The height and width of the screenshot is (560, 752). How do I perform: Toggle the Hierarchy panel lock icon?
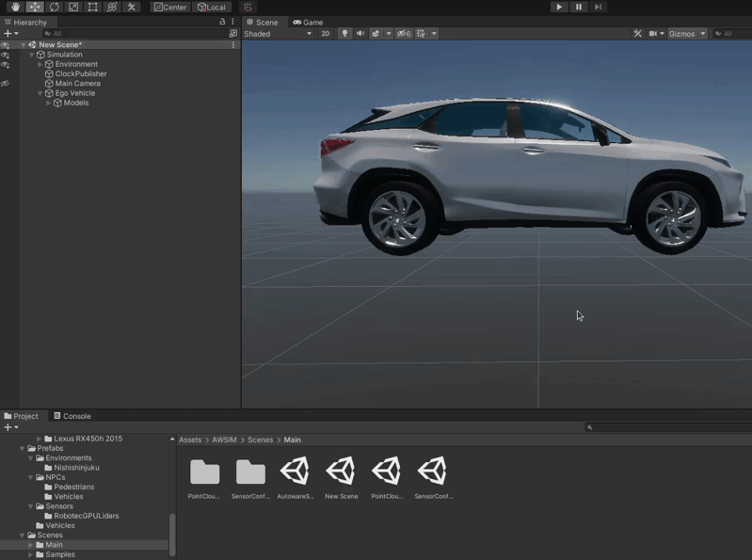coord(222,22)
